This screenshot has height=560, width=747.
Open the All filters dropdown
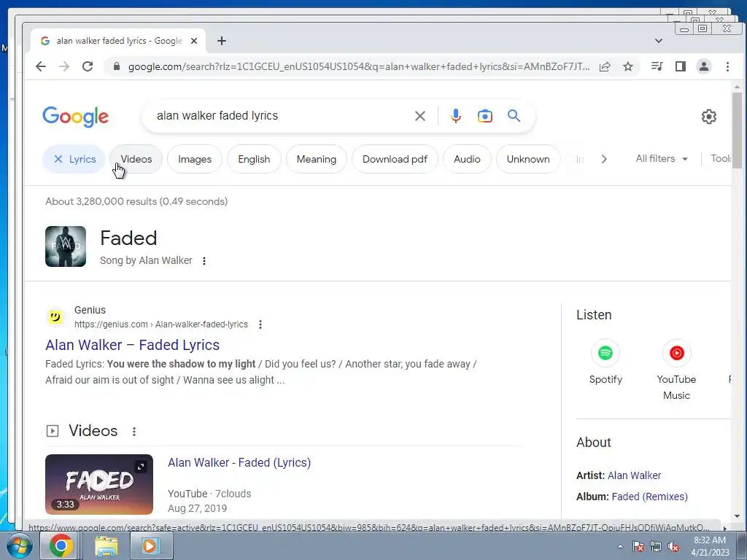pyautogui.click(x=662, y=158)
